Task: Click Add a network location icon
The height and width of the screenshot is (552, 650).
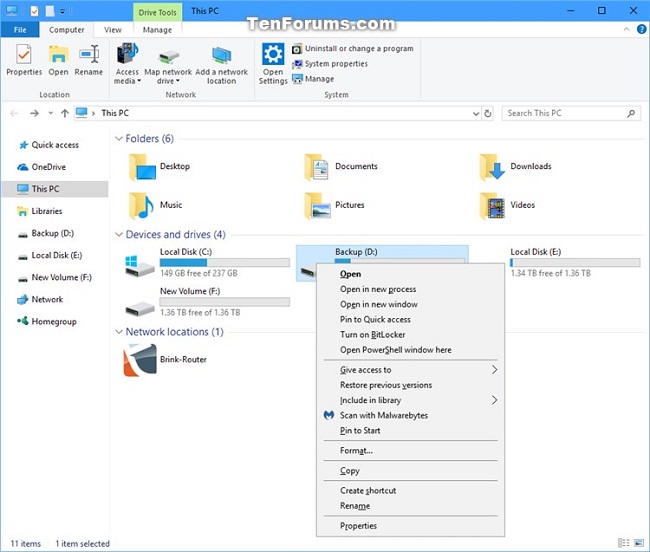Action: point(221,56)
